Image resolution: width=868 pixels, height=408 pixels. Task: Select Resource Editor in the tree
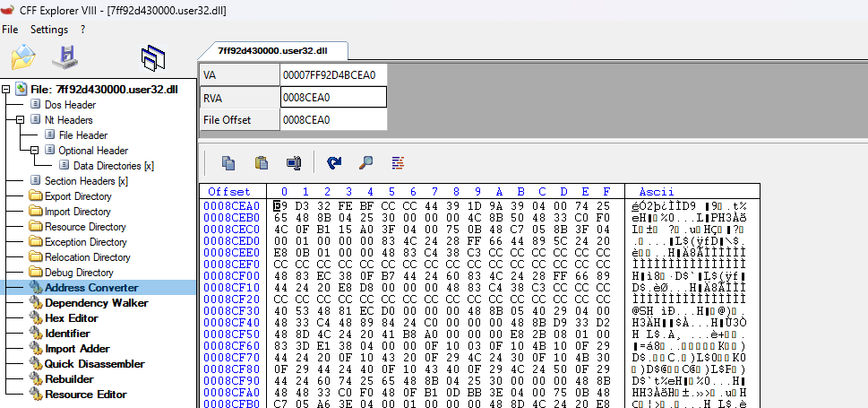click(x=86, y=395)
